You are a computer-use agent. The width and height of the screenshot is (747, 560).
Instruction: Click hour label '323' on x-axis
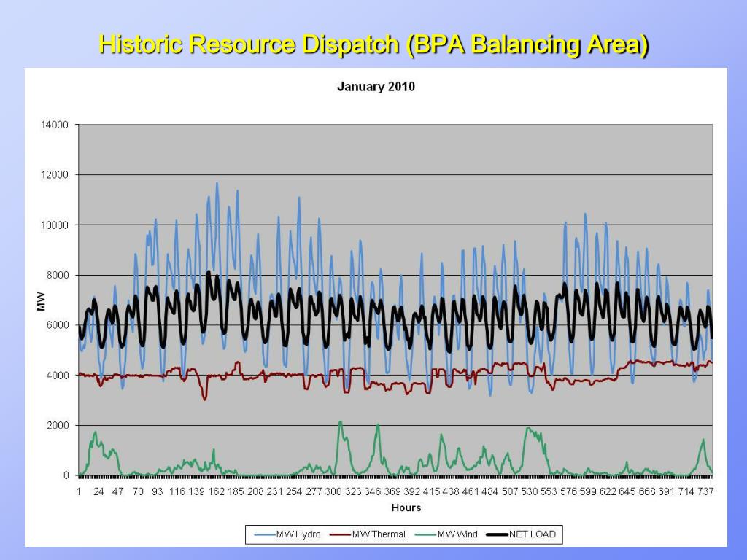click(x=353, y=491)
